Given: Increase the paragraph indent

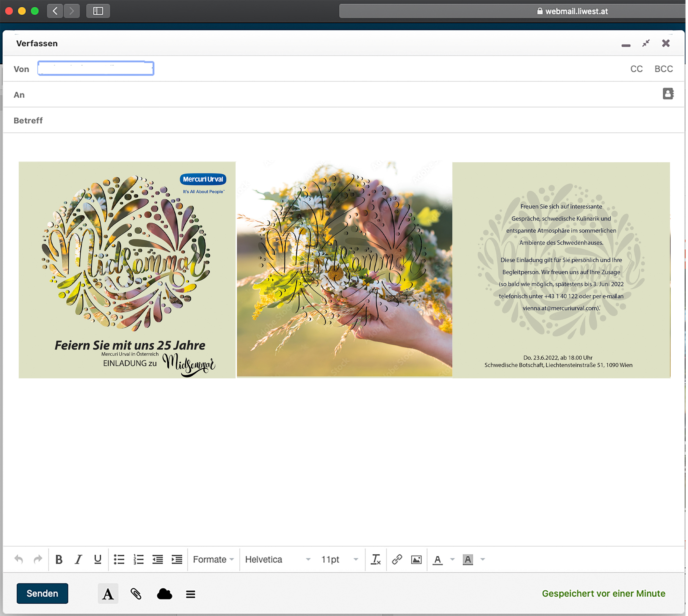Looking at the screenshot, I should (177, 559).
